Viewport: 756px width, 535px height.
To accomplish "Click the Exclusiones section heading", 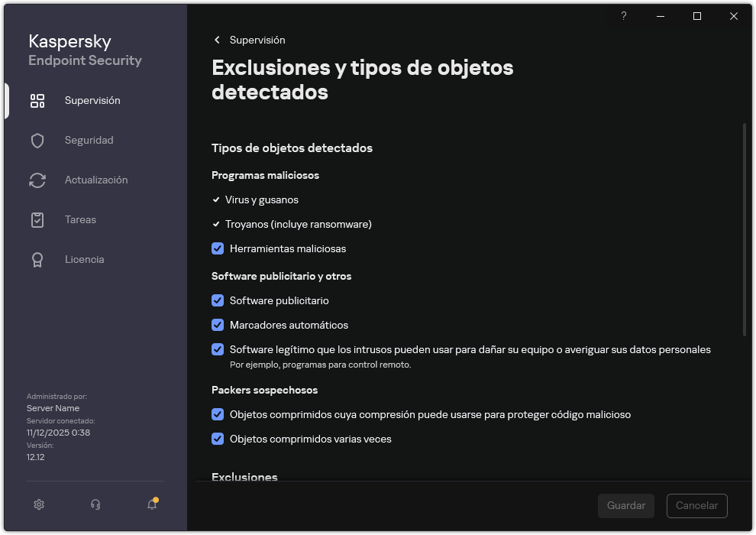I will click(244, 477).
